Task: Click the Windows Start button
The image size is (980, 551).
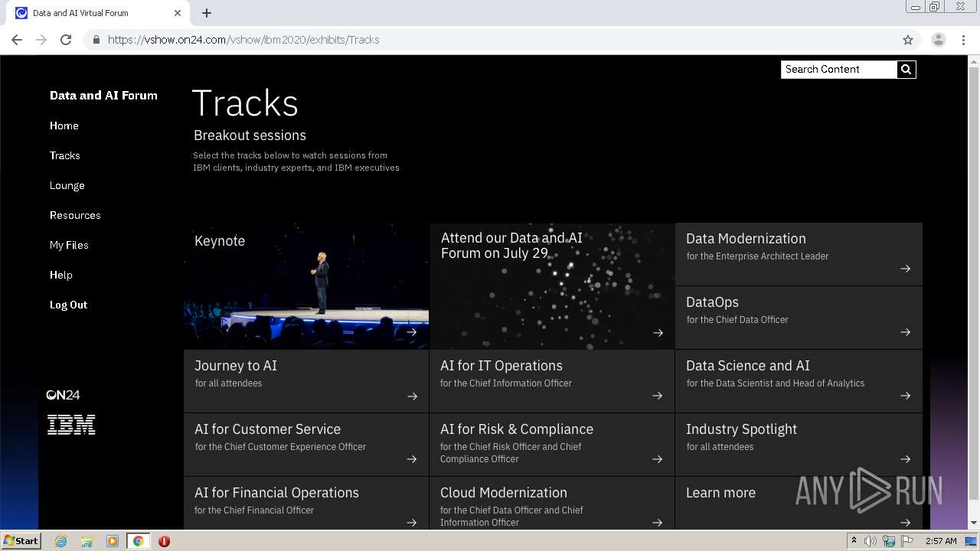Action: 21,541
